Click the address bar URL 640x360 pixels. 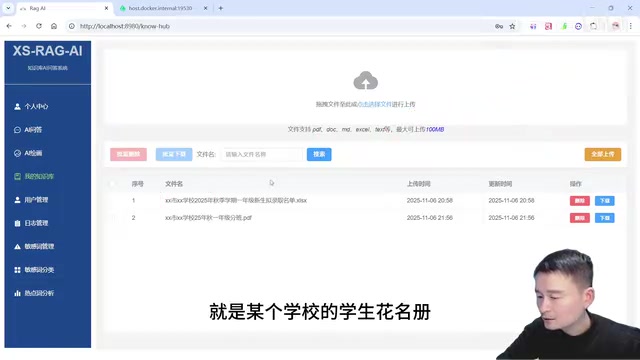point(124,26)
